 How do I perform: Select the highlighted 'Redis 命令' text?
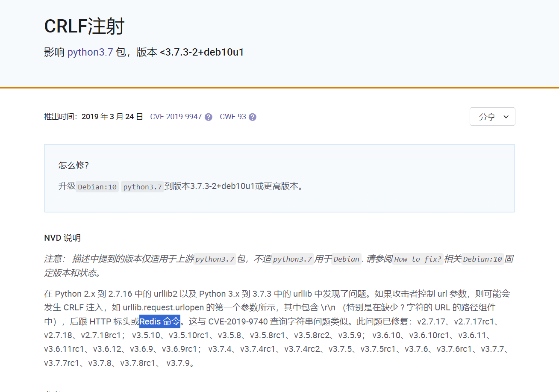pyautogui.click(x=160, y=321)
